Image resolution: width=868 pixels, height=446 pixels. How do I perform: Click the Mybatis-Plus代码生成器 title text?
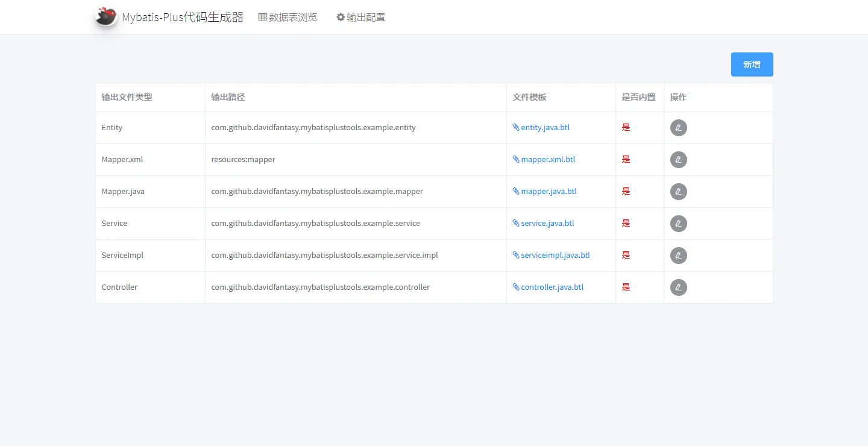[x=183, y=17]
